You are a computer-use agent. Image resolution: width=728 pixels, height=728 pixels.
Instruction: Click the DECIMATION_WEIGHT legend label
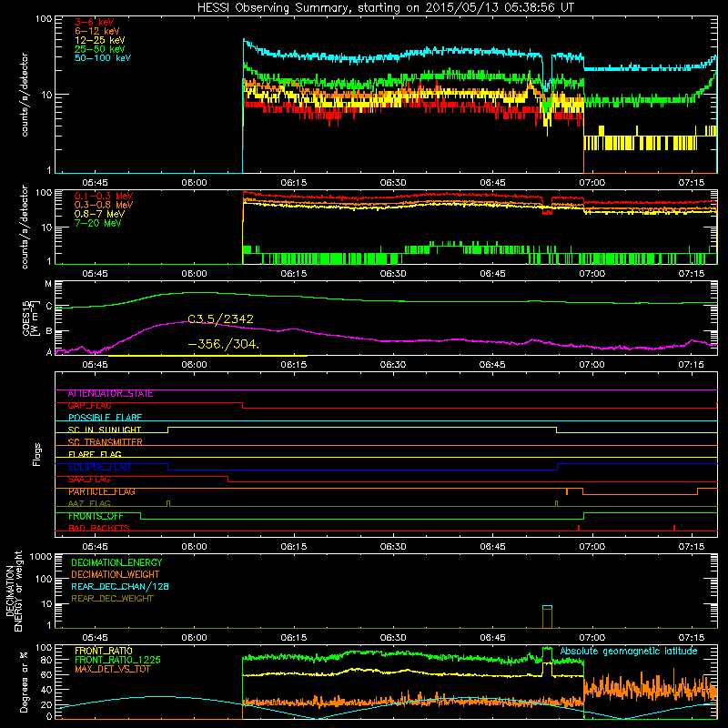(x=116, y=574)
